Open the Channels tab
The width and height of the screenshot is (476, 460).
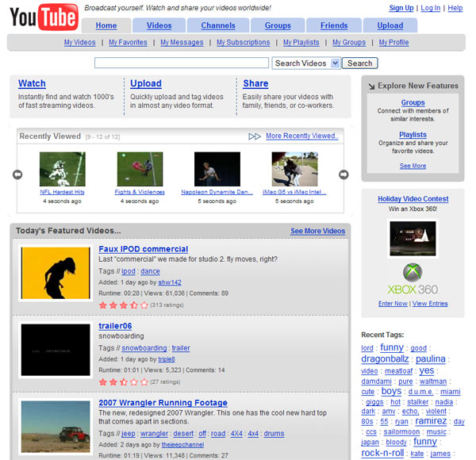tap(218, 25)
